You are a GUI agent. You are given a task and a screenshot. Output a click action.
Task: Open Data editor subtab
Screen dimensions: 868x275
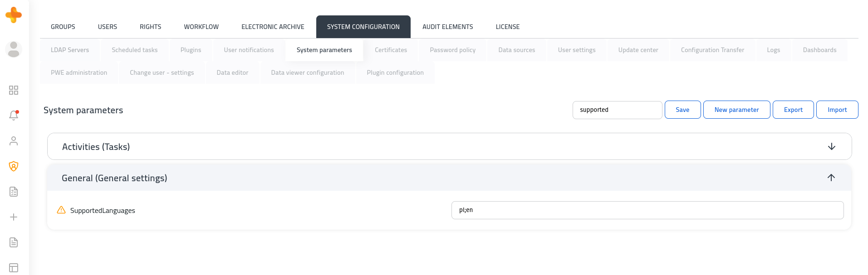click(x=232, y=72)
